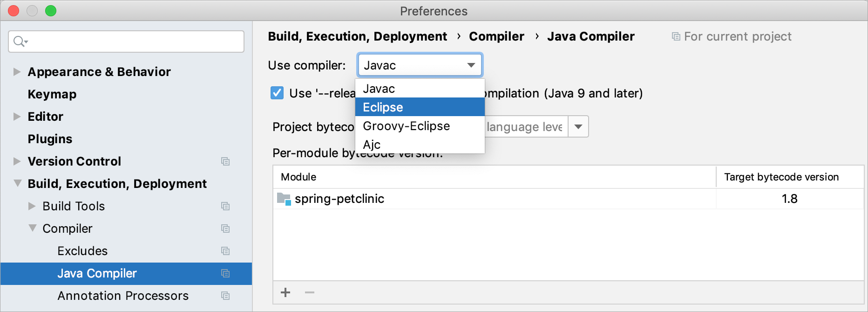Click project-scope icon beside Compiler
Screen dimensions: 868x312
(225, 229)
